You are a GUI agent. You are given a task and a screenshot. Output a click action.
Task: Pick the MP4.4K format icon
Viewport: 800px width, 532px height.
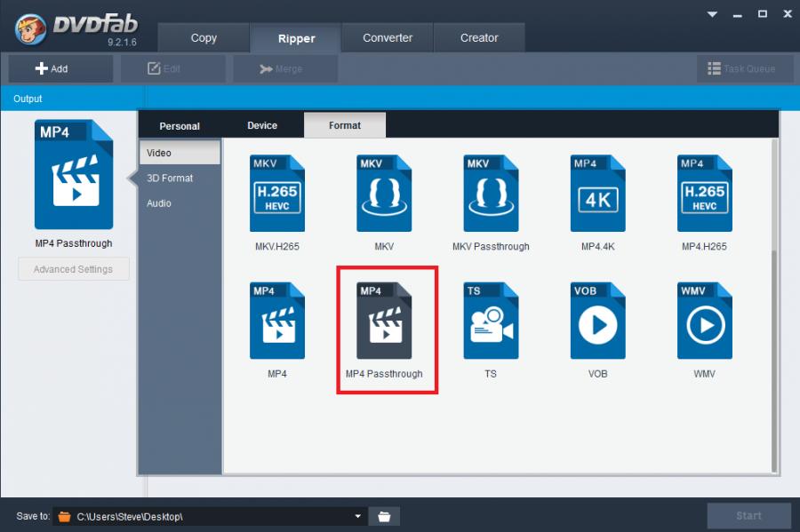[597, 195]
